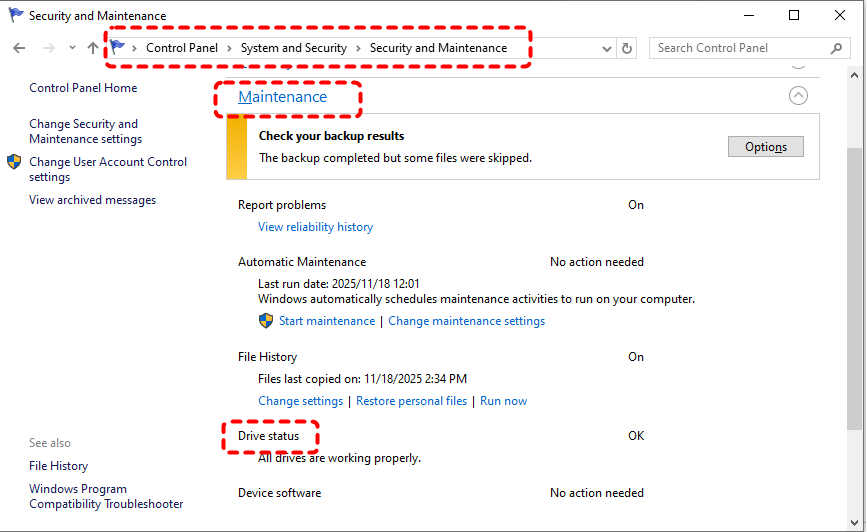
Task: Click the Recent locations dropdown arrow
Action: 72,48
